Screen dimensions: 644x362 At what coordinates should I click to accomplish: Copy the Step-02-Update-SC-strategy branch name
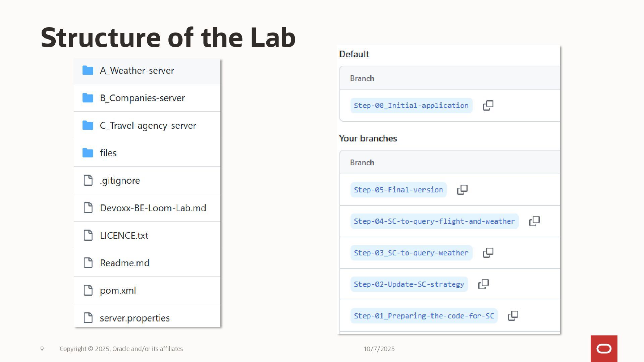(x=483, y=284)
